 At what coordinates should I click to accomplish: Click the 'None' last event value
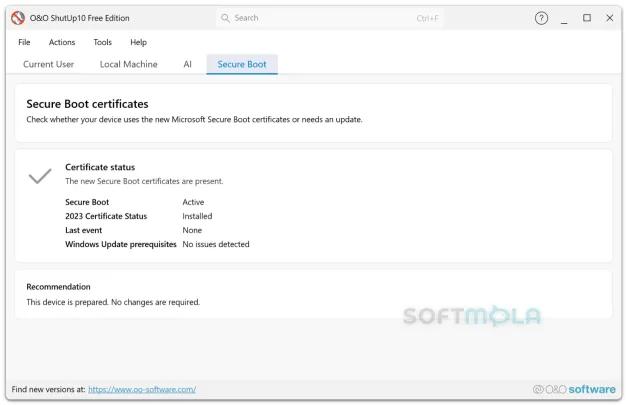pos(192,230)
